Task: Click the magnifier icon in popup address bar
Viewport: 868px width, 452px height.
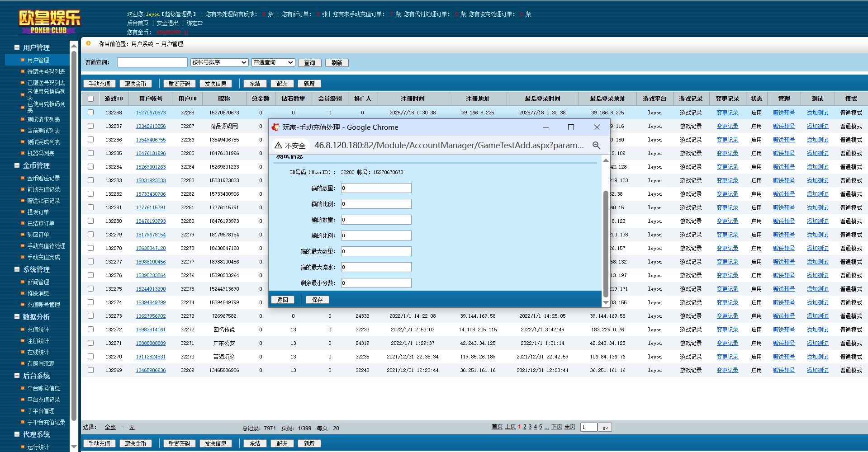Action: [596, 145]
